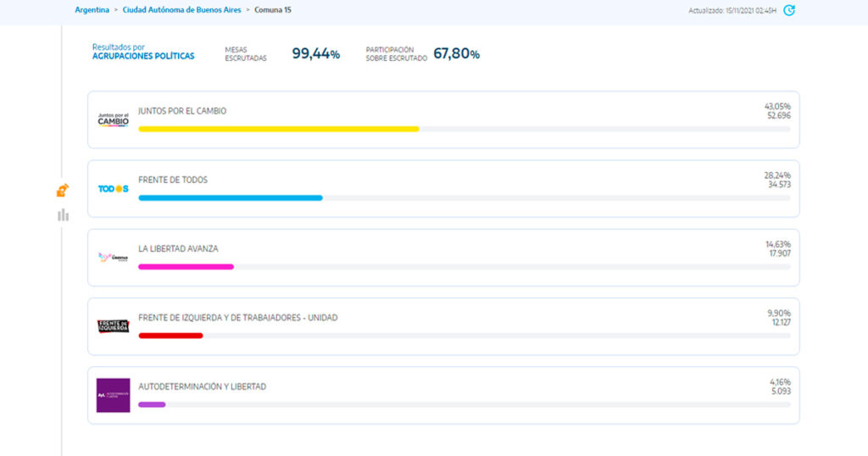Open the Argentina breadcrumb link
The height and width of the screenshot is (456, 868).
point(92,10)
